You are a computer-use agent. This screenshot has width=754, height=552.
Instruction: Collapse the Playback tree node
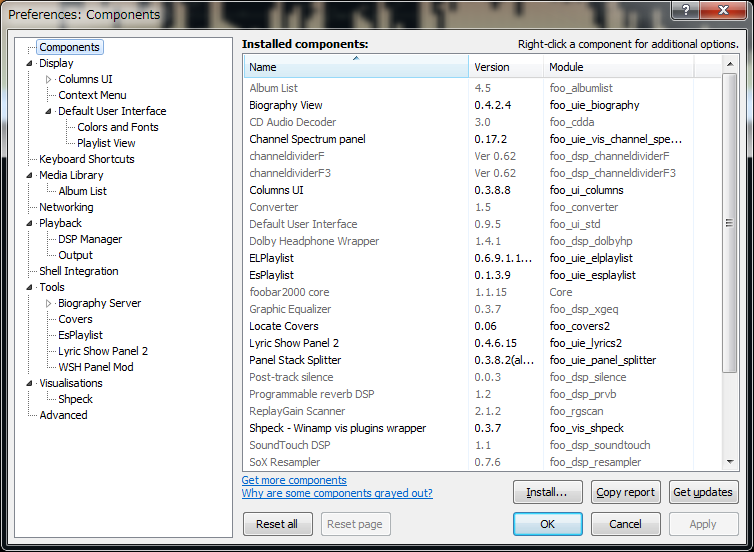click(x=29, y=223)
